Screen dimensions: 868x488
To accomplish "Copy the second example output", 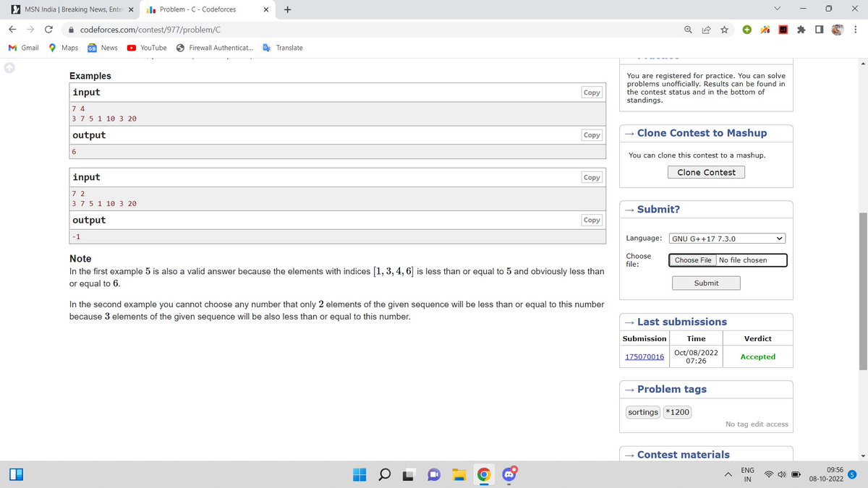I will click(592, 220).
